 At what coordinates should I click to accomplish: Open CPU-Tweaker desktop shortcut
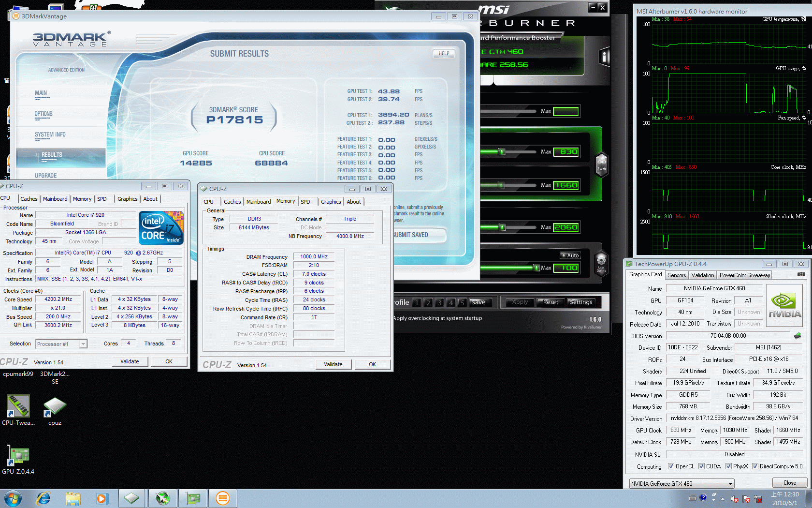(18, 410)
